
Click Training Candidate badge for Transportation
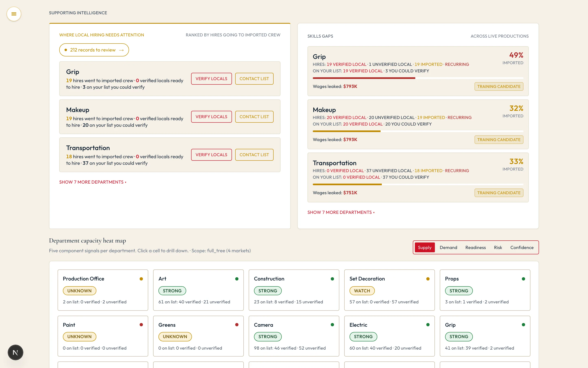tap(499, 193)
